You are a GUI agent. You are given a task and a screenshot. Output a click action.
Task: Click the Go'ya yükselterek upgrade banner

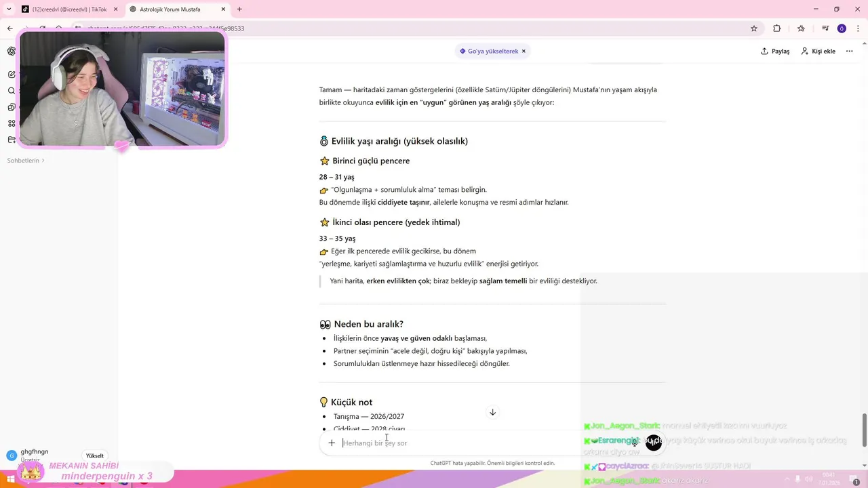coord(488,51)
